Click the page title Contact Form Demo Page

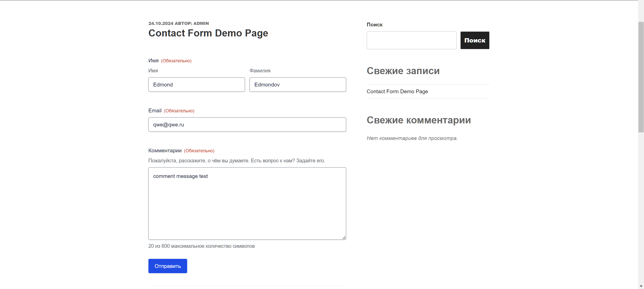tap(208, 33)
